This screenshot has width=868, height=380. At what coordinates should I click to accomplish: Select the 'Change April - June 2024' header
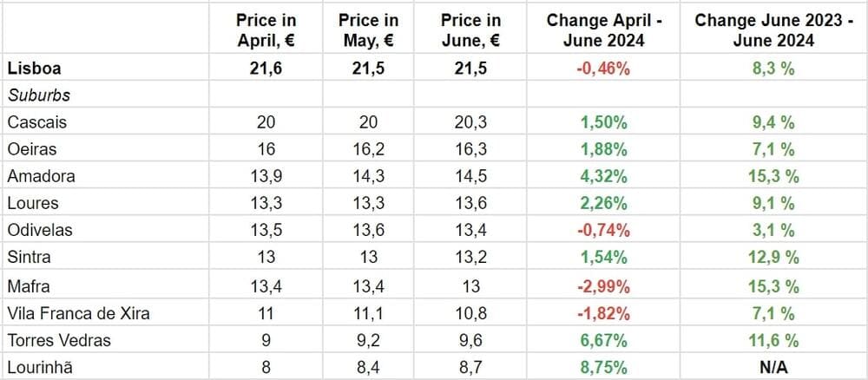[x=604, y=31]
